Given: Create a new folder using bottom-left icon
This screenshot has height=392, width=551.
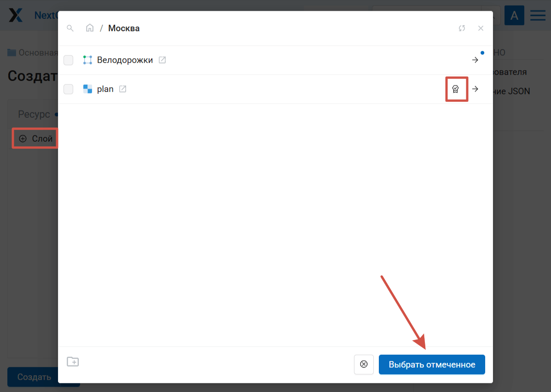Looking at the screenshot, I should point(73,362).
